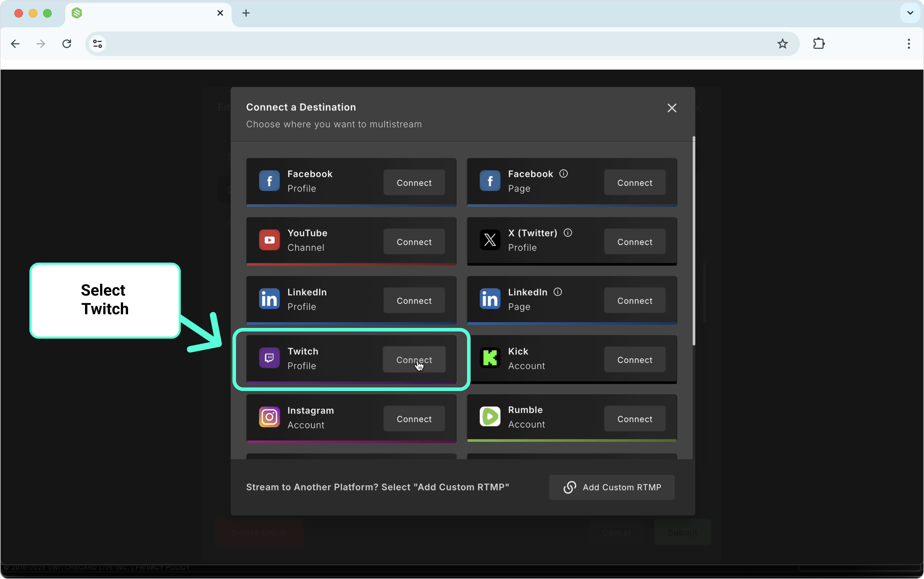Viewport: 924px width, 579px height.
Task: Connect a Facebook Page
Action: 634,183
